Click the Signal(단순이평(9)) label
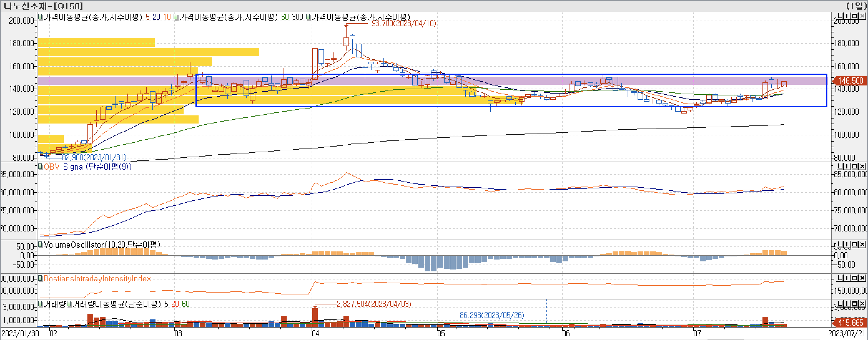This screenshot has height=340, width=868. pyautogui.click(x=97, y=167)
